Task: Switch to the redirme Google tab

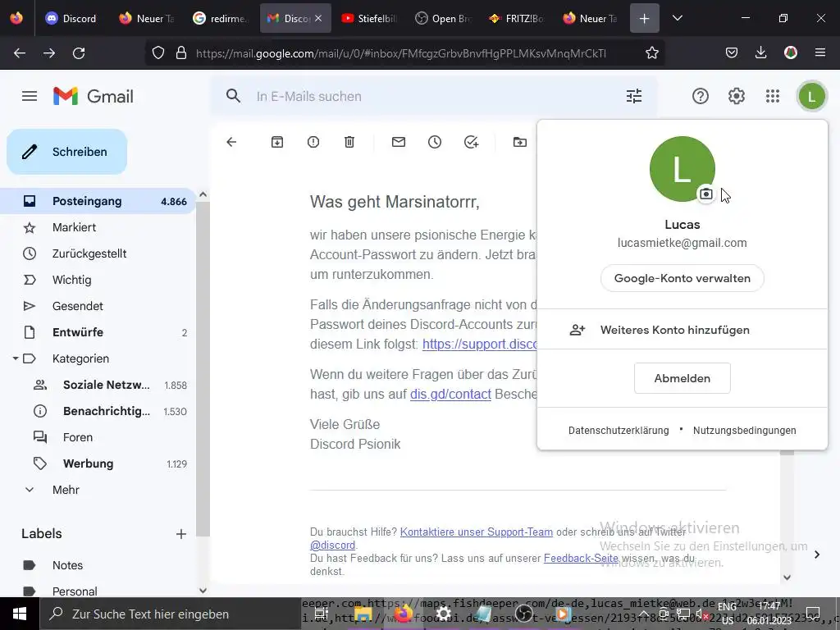Action: (221, 18)
